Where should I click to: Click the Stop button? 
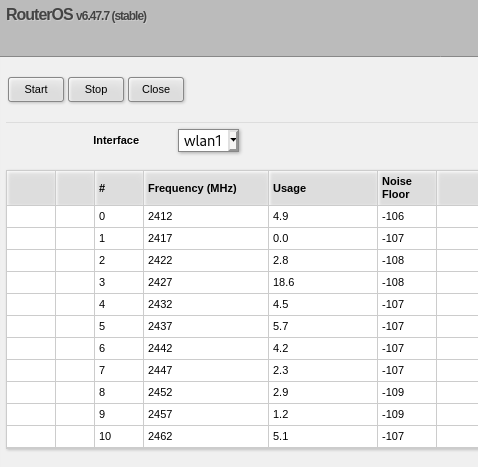click(x=96, y=89)
